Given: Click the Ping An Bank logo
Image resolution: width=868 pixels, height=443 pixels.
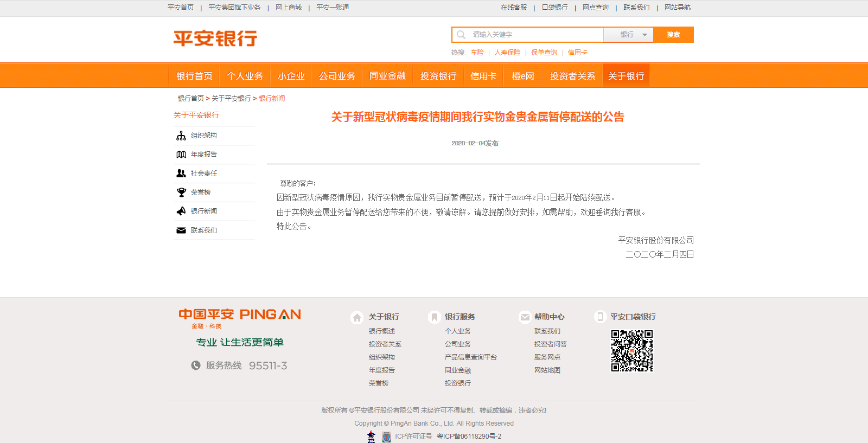Looking at the screenshot, I should point(215,38).
